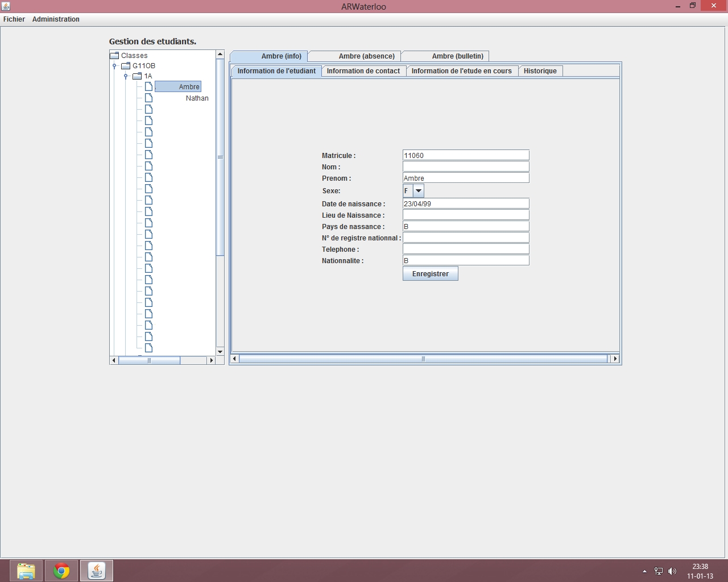Viewport: 728px width, 582px height.
Task: Open File Explorer from the taskbar
Action: coord(26,571)
